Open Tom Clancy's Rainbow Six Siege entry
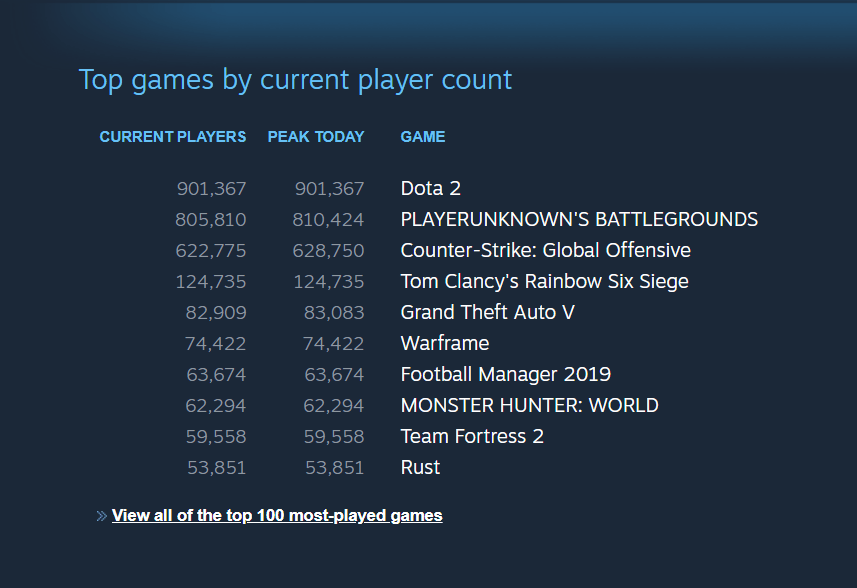 pyautogui.click(x=545, y=281)
